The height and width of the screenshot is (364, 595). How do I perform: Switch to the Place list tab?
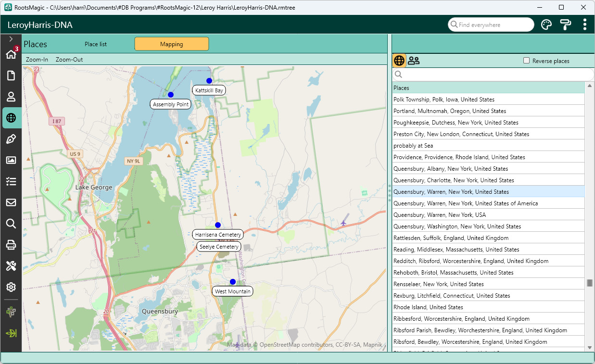[96, 44]
